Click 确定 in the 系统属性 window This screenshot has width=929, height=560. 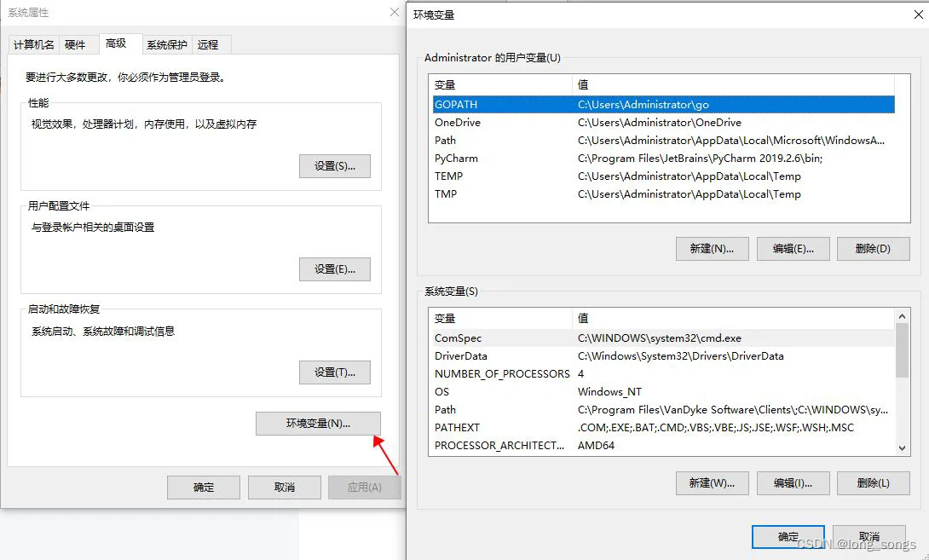203,487
